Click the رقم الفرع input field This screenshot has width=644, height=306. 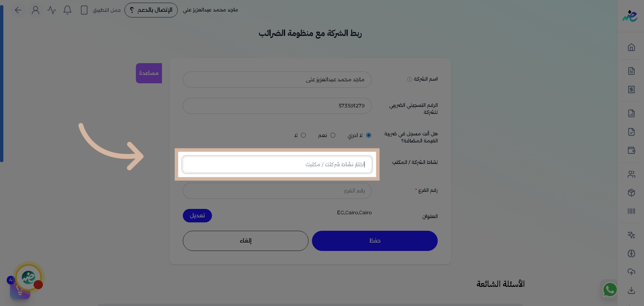[277, 190]
